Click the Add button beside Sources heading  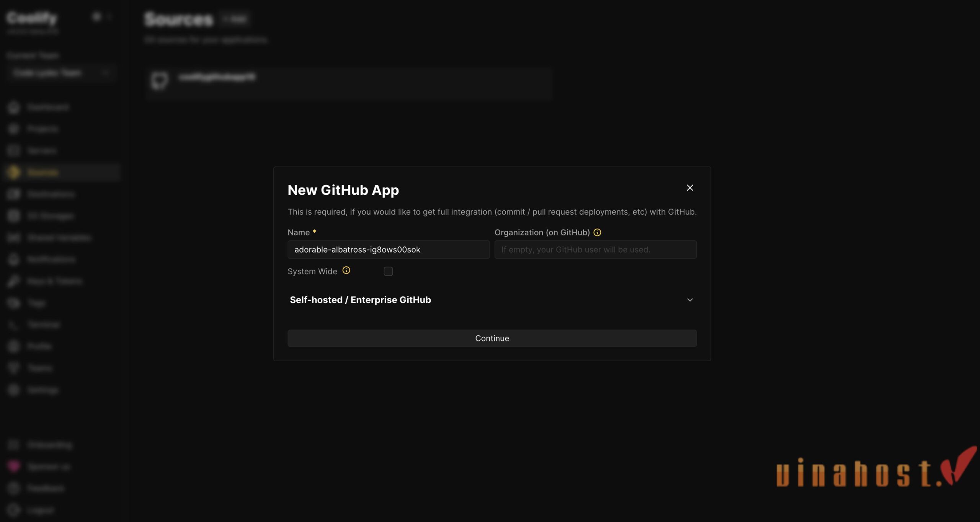[x=235, y=19]
